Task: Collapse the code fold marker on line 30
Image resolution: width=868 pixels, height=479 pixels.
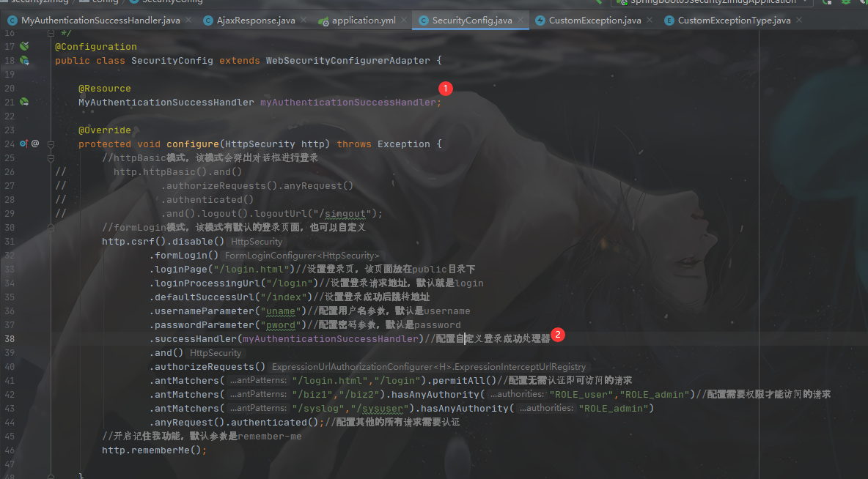Action: [x=51, y=227]
